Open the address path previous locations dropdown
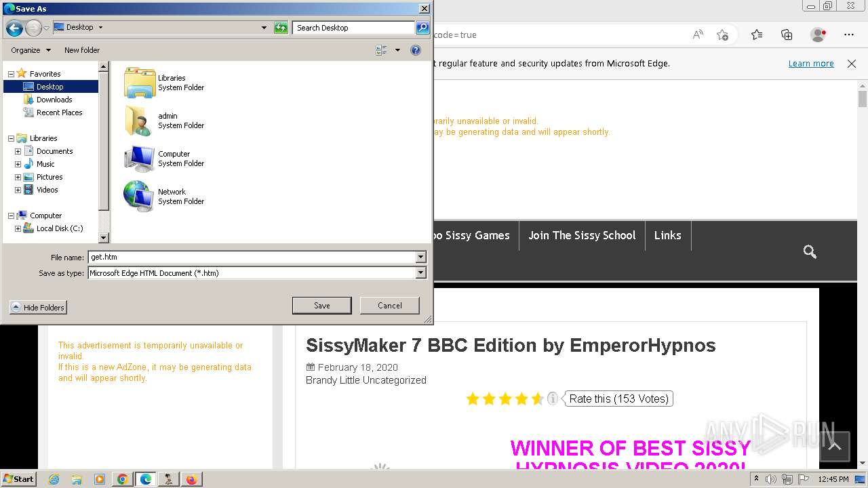Image resolution: width=868 pixels, height=488 pixels. click(264, 28)
